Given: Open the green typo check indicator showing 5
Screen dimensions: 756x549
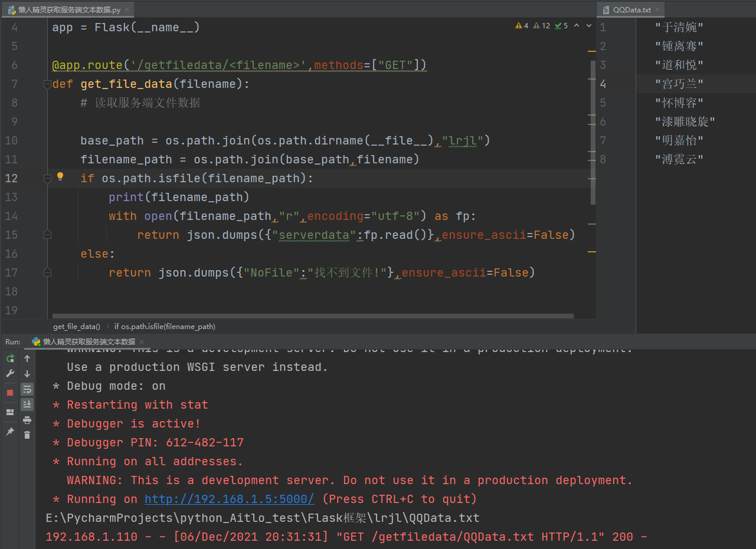Looking at the screenshot, I should pyautogui.click(x=561, y=26).
